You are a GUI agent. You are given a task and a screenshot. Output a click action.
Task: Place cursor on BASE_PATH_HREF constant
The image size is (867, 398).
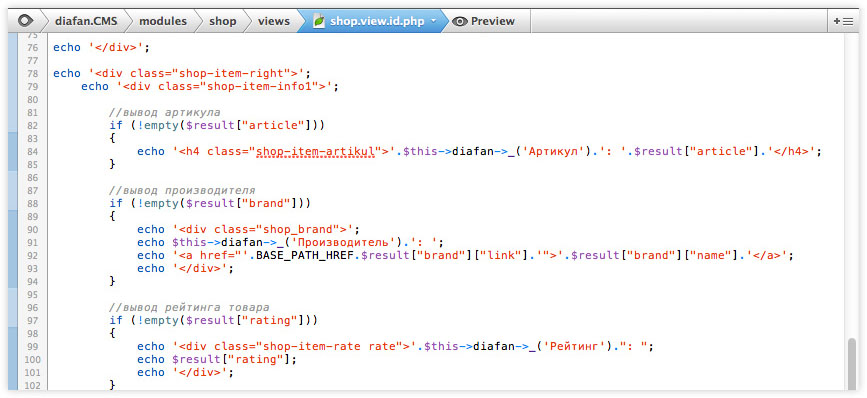click(305, 255)
